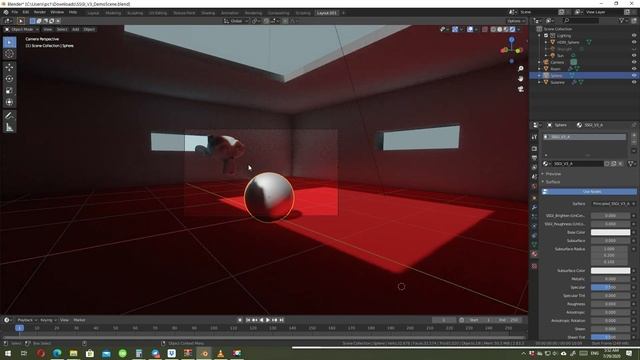Open the Subsurface Color swatch
The width and height of the screenshot is (640, 360).
(610, 271)
